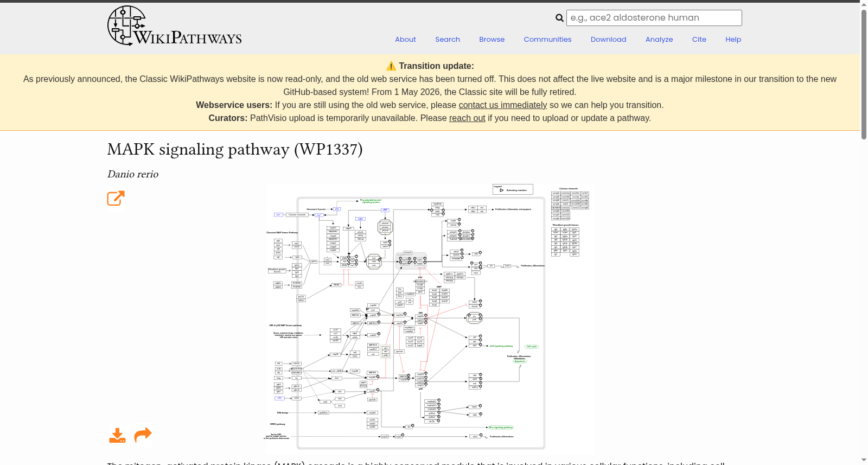This screenshot has width=868, height=465.
Task: Focus the pathway search input field
Action: [654, 18]
